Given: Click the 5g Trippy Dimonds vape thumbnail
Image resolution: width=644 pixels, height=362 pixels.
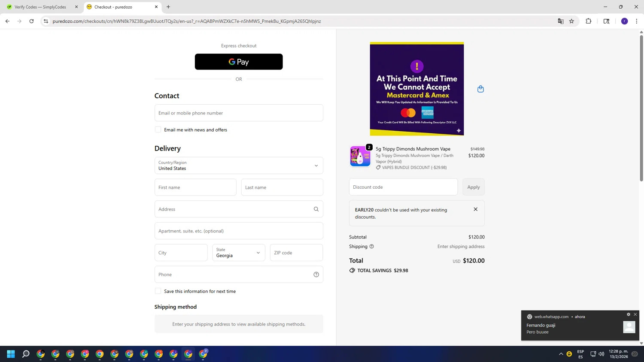Looking at the screenshot, I should click(360, 156).
